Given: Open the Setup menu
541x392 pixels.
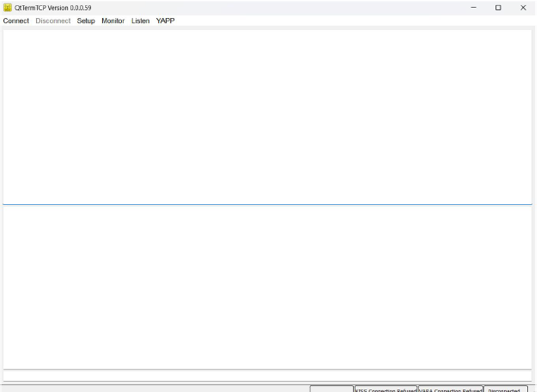Looking at the screenshot, I should coord(86,21).
